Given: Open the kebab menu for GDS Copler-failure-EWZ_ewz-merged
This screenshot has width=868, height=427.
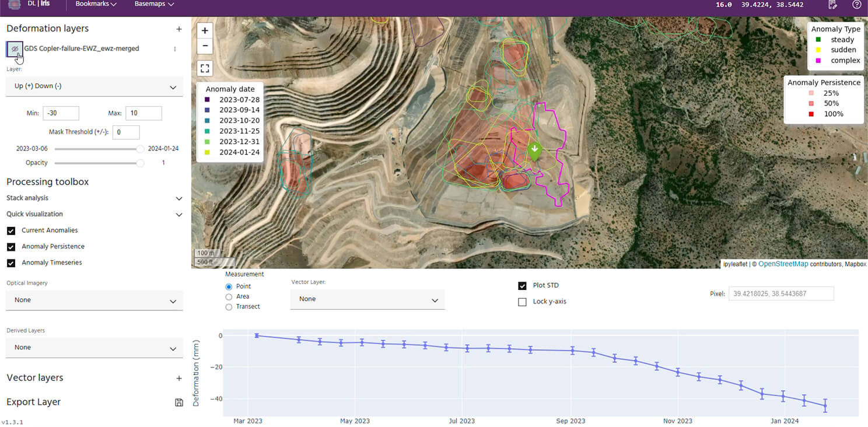Looking at the screenshot, I should (174, 49).
